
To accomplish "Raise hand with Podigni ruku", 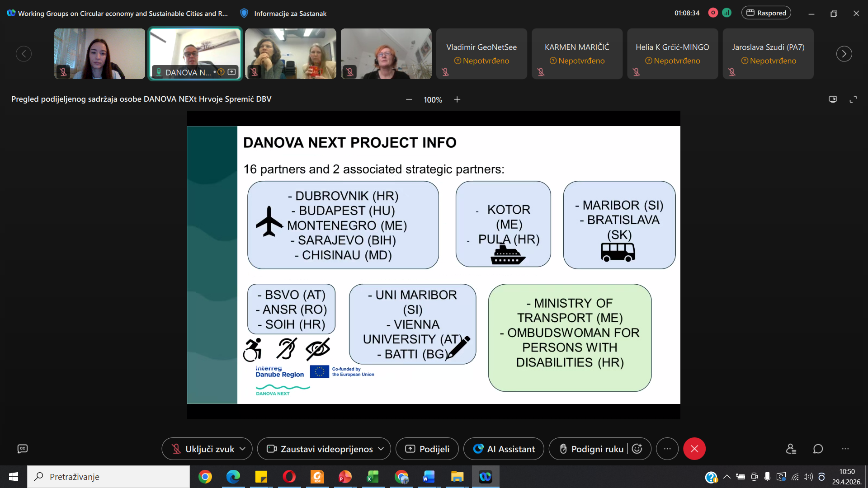I will pyautogui.click(x=591, y=449).
